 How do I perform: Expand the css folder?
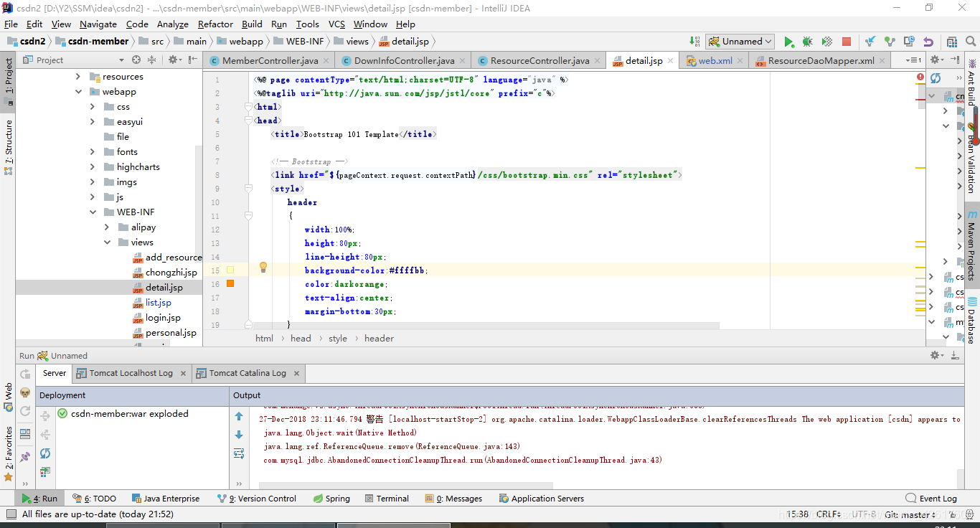pyautogui.click(x=93, y=107)
